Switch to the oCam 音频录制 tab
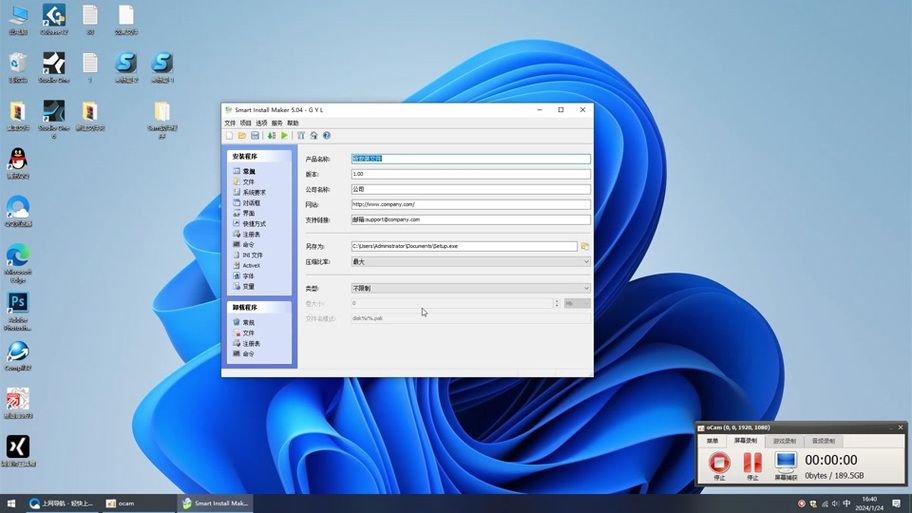912x513 pixels. (x=823, y=441)
